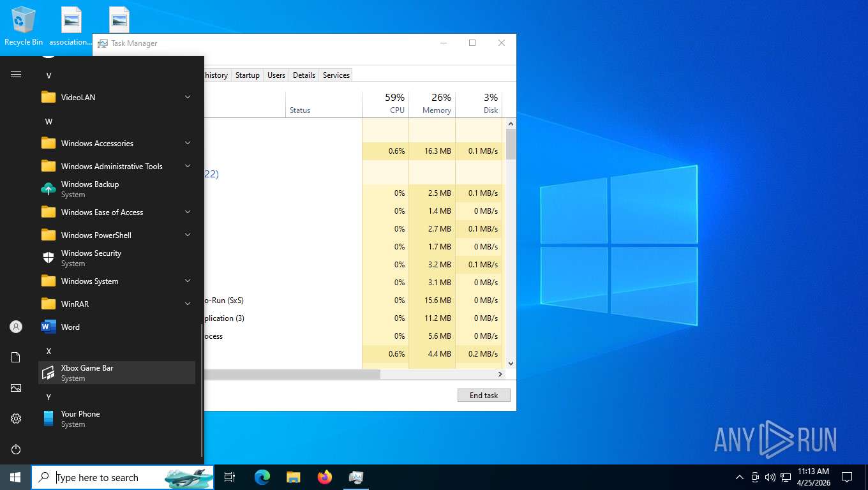Image resolution: width=868 pixels, height=490 pixels.
Task: Expand Windows System chevron
Action: pyautogui.click(x=188, y=281)
